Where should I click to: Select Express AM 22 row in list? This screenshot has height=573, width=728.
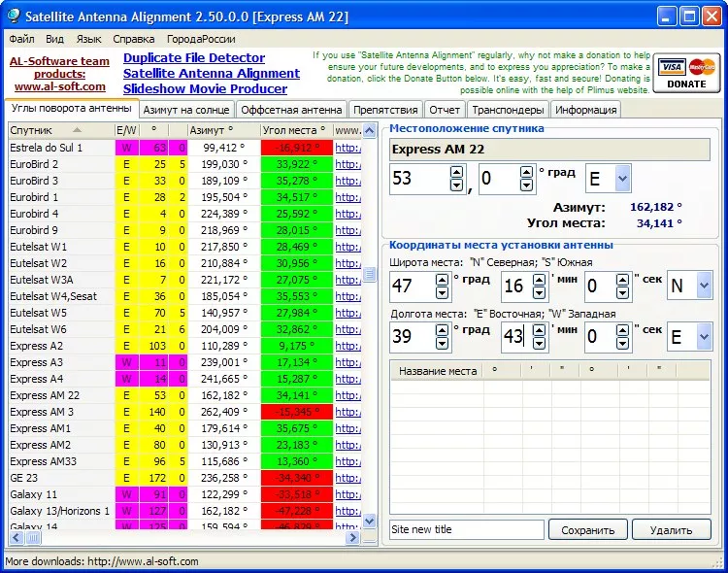tap(58, 395)
